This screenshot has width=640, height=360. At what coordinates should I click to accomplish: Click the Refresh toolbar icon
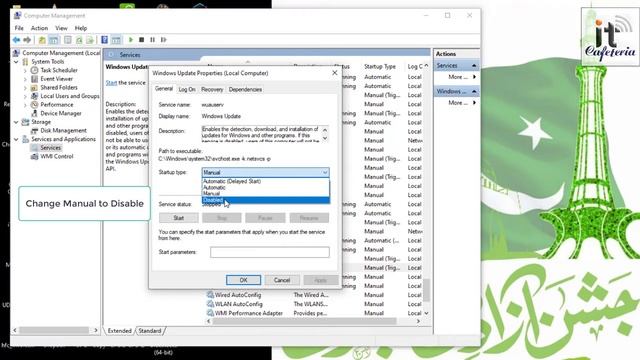[x=79, y=40]
